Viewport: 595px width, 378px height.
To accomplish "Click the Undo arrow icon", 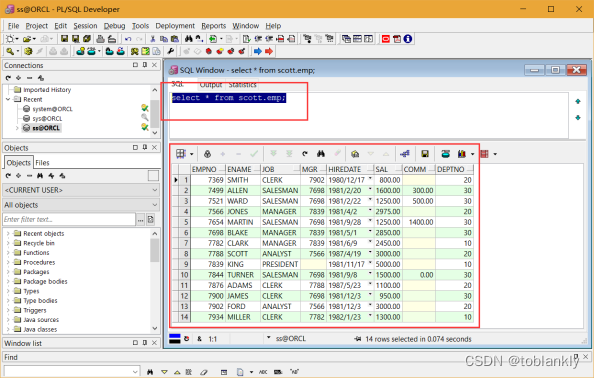I will (128, 39).
